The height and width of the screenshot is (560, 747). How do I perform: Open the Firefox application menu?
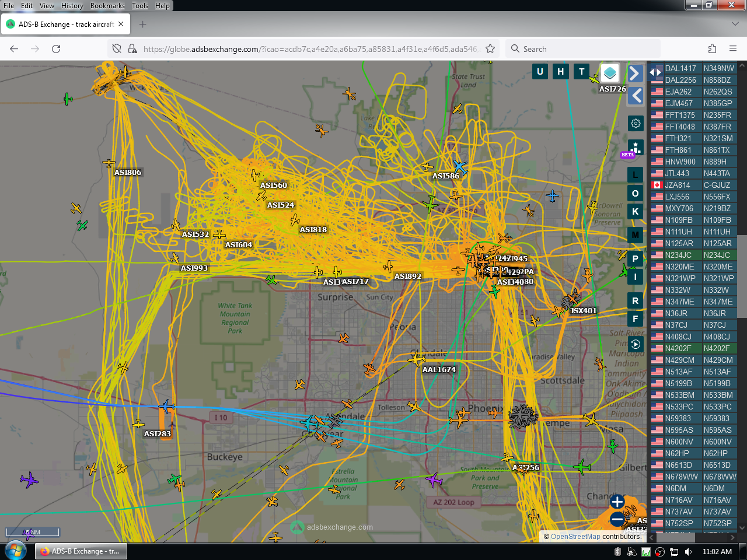tap(733, 49)
